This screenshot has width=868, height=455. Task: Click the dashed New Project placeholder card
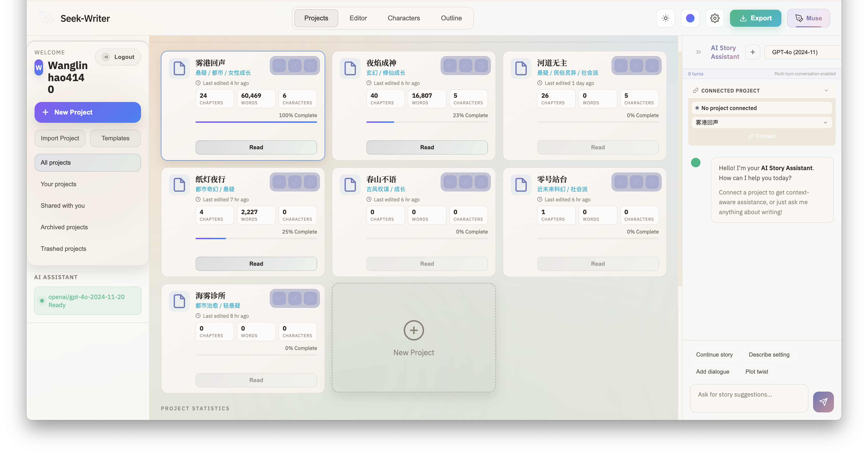pos(413,338)
